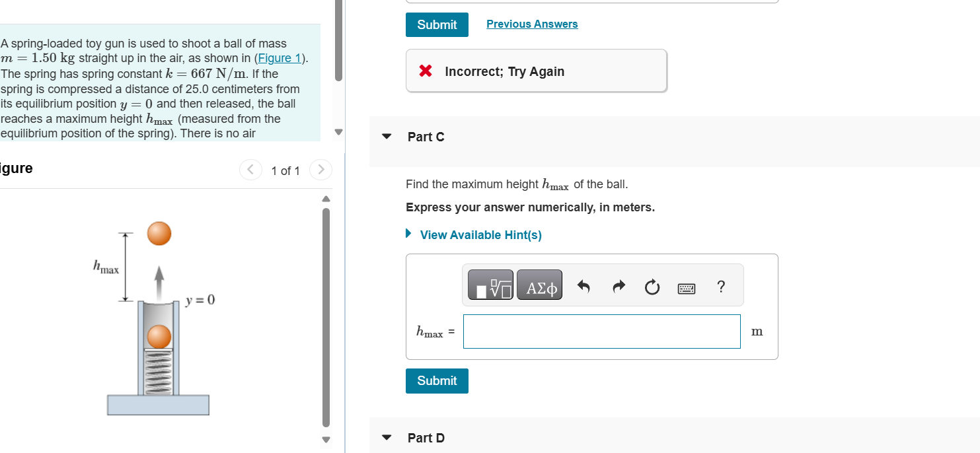
Task: Collapse the Part D section
Action: 387,438
